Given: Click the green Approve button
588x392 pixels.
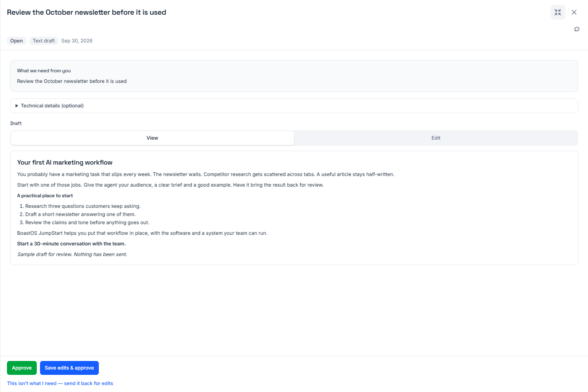Looking at the screenshot, I should pos(22,368).
